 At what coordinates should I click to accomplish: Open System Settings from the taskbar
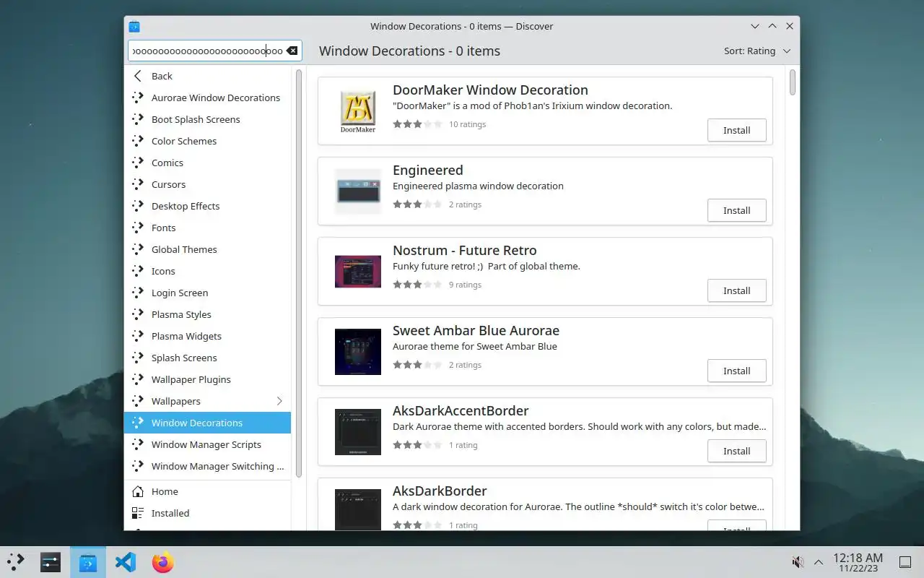51,562
